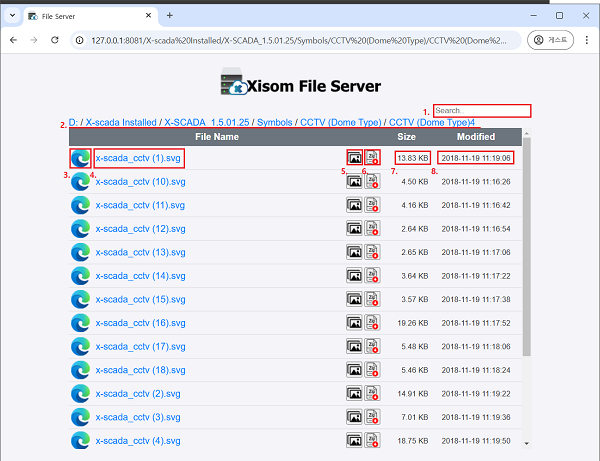The image size is (600, 461).
Task: Preview image for x-scada_cctv (11).svg
Action: (x=354, y=205)
